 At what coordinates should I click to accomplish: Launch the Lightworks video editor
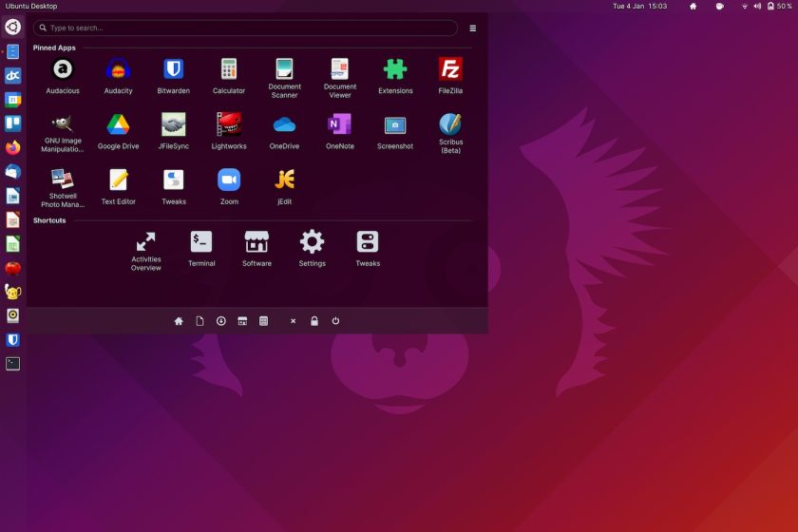point(229,131)
